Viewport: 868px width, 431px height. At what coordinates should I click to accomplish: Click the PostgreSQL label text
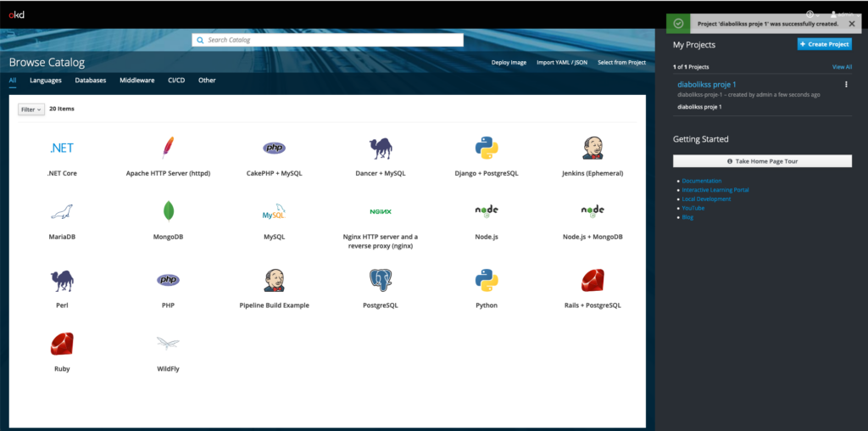tap(381, 305)
